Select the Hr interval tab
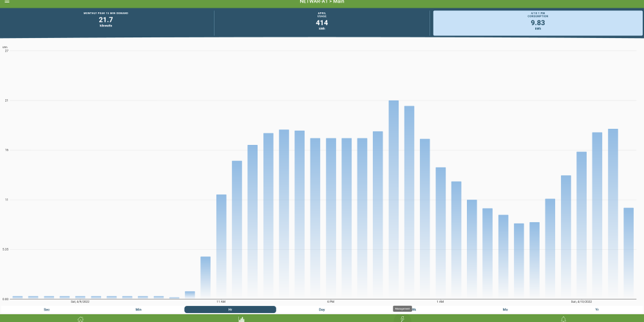Screen dimensions: 644x322 click(230, 310)
